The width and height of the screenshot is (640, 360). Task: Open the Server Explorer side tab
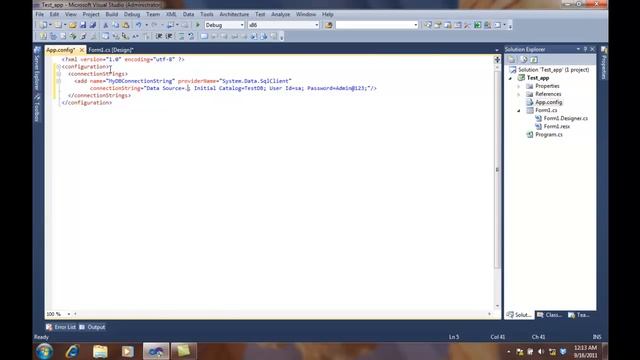[37, 69]
